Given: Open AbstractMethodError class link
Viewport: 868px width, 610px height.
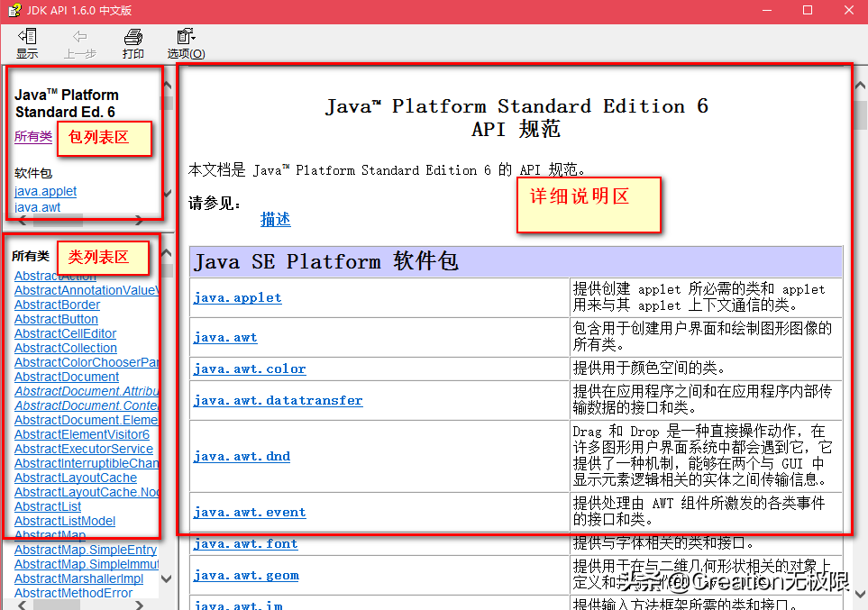Looking at the screenshot, I should pos(73,593).
